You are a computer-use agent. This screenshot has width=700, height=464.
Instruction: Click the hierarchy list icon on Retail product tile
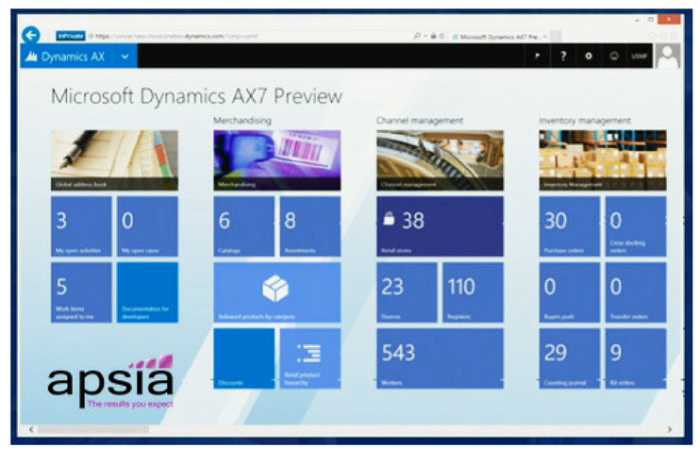309,353
